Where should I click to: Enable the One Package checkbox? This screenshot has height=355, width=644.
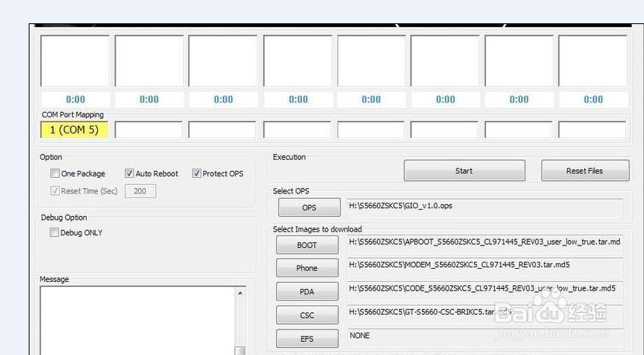[x=55, y=173]
